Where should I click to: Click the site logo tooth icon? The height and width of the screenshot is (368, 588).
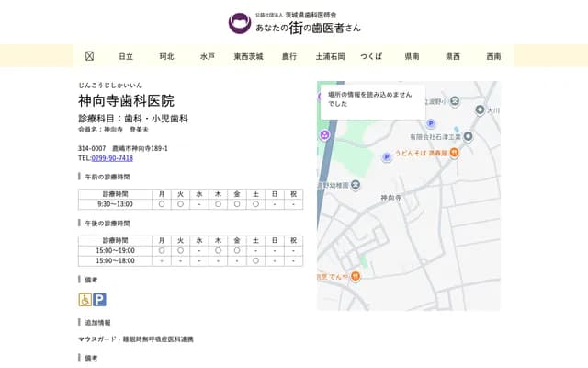point(240,23)
